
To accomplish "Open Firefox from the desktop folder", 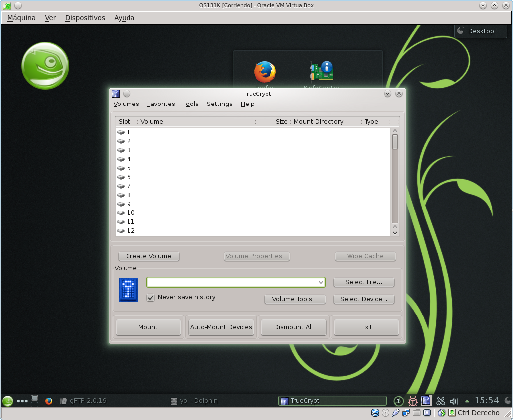I will (x=264, y=73).
